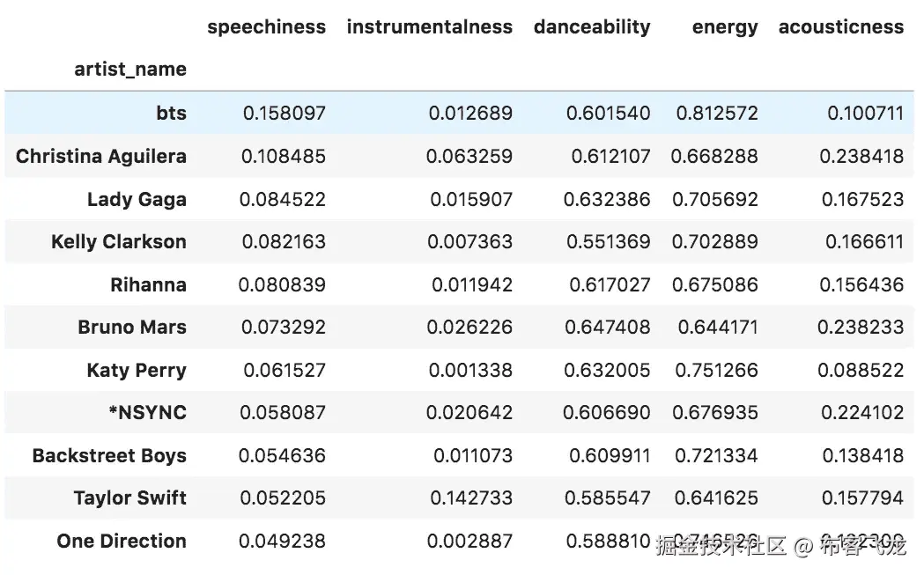Select the instrumentalness column header
Image resolution: width=924 pixels, height=575 pixels.
429,27
